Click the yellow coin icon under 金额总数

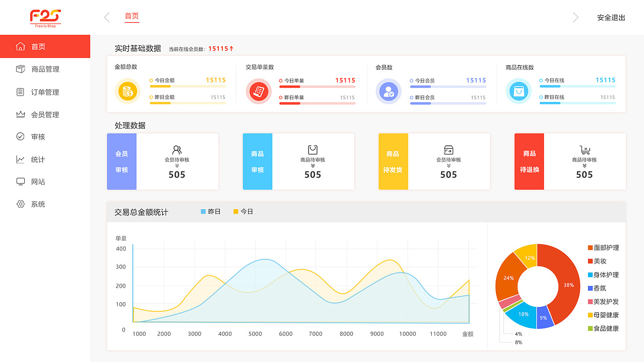point(127,92)
